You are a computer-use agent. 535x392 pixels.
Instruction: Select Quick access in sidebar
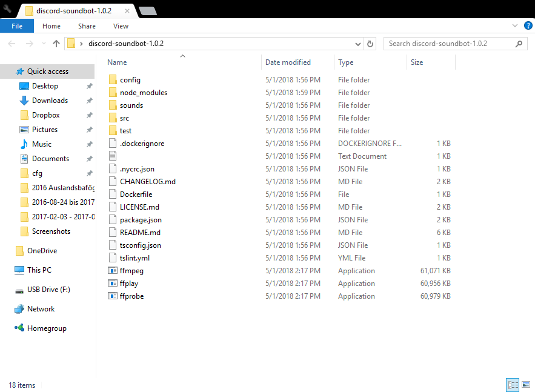click(47, 71)
